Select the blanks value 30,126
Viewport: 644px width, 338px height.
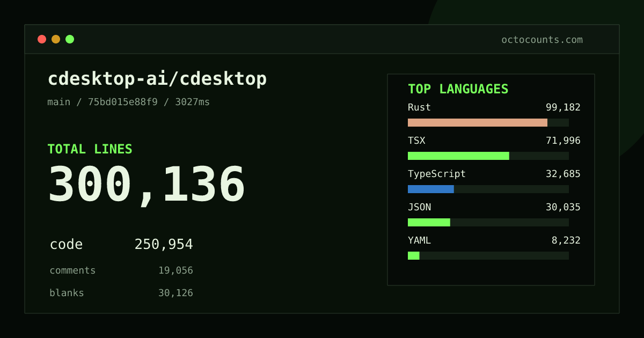(x=175, y=293)
